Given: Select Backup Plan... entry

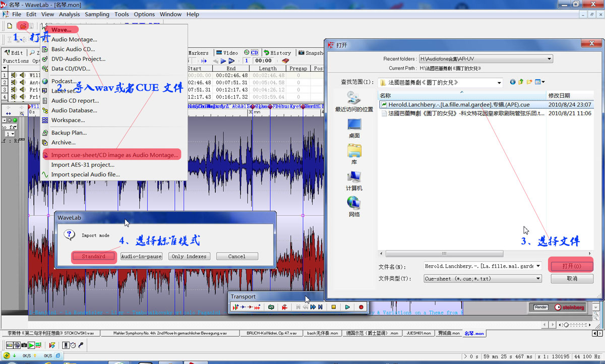Looking at the screenshot, I should [x=69, y=133].
